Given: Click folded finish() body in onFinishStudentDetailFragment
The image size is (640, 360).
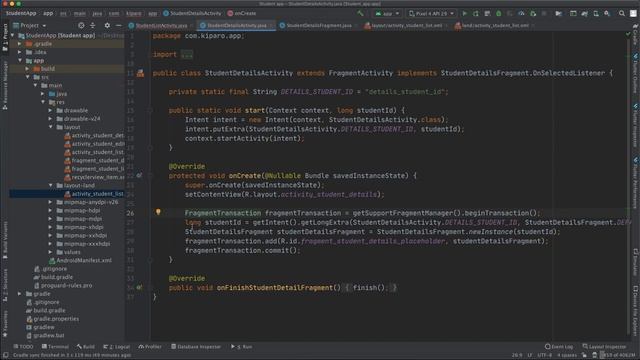Looking at the screenshot, I should [370, 288].
